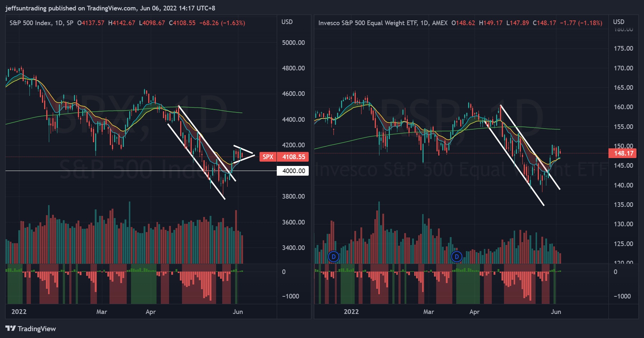The width and height of the screenshot is (644, 338).
Task: Click the RSP open value O148.62
Action: pyautogui.click(x=463, y=23)
